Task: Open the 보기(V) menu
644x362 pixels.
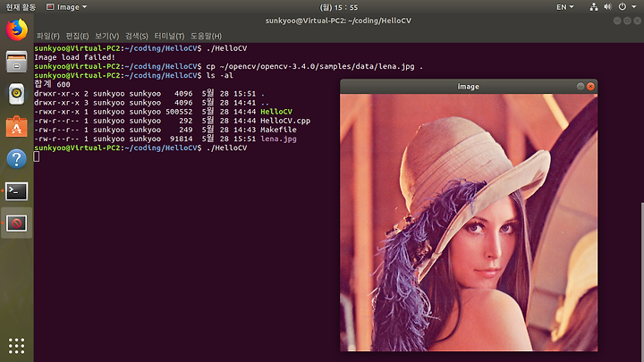Action: [106, 36]
